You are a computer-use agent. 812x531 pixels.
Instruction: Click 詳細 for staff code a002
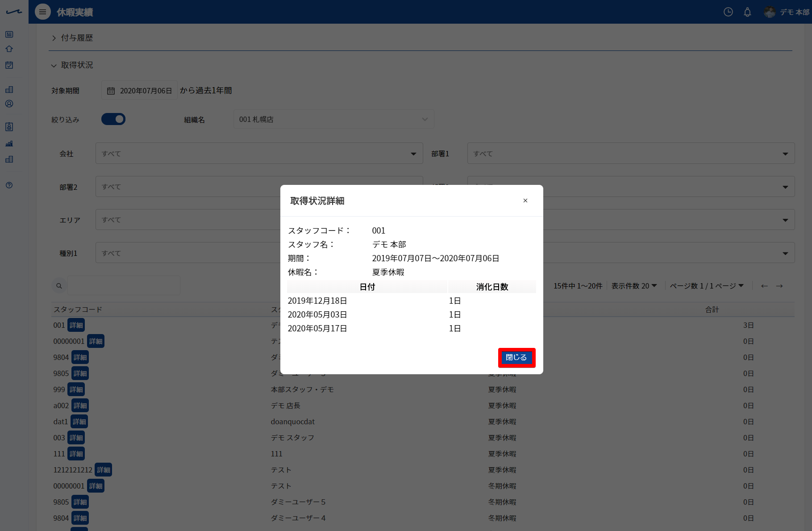tap(80, 406)
